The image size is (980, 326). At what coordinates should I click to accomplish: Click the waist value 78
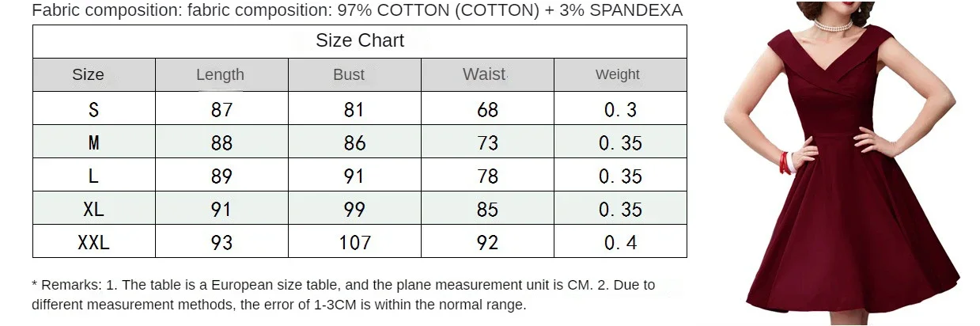pos(488,176)
